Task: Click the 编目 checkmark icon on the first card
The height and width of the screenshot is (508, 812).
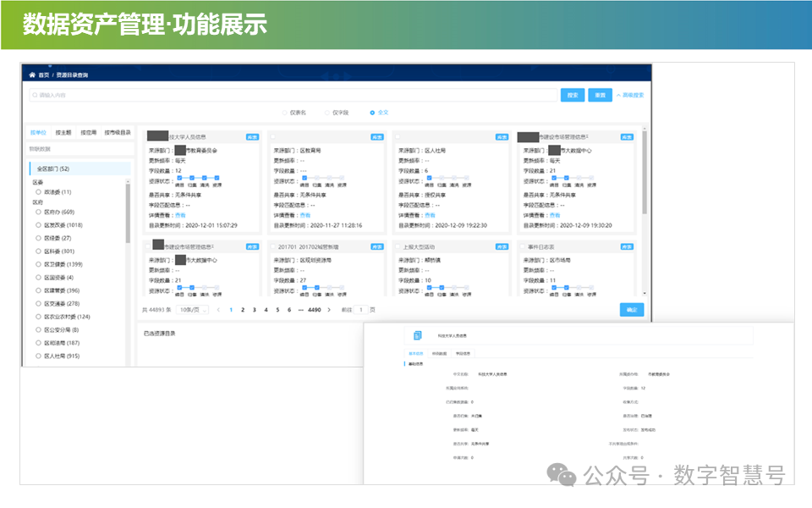Action: [179, 178]
